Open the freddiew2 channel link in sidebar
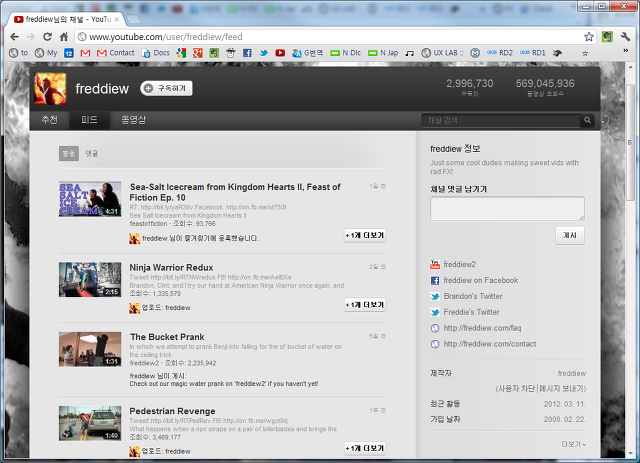The image size is (640, 463). coord(460,264)
